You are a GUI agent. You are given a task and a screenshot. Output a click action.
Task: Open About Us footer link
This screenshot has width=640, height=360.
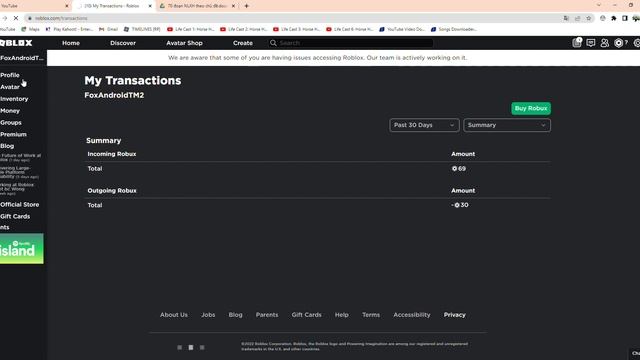click(x=174, y=315)
